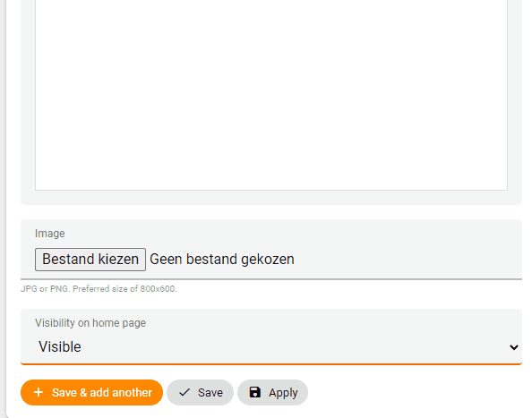The width and height of the screenshot is (532, 418).
Task: Click the checkmark icon on the Save button
Action: coord(184,393)
